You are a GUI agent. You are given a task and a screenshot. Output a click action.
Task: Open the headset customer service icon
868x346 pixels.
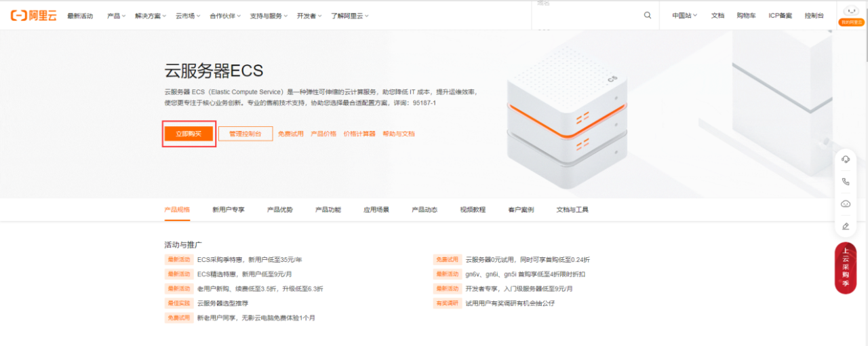[x=846, y=159]
